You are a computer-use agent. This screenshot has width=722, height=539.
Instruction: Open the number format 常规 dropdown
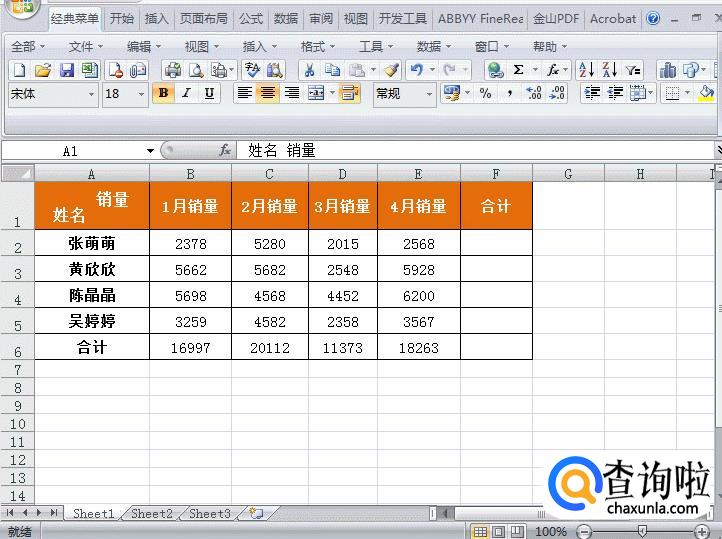click(x=429, y=94)
